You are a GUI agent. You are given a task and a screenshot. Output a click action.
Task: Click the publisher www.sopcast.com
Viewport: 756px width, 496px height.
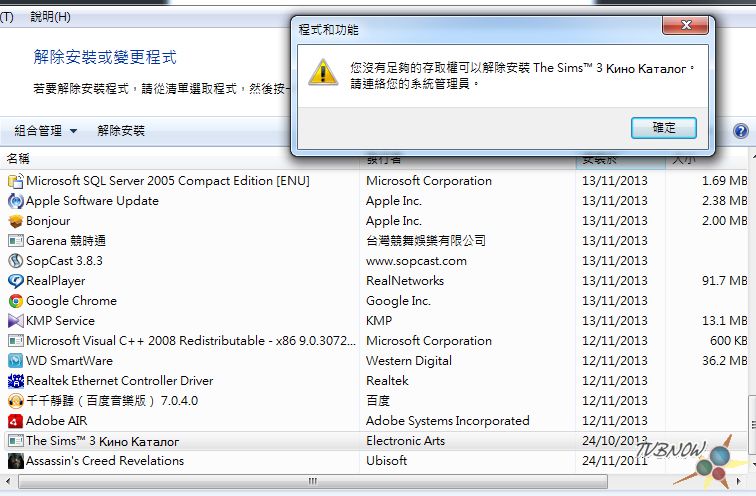pyautogui.click(x=416, y=261)
